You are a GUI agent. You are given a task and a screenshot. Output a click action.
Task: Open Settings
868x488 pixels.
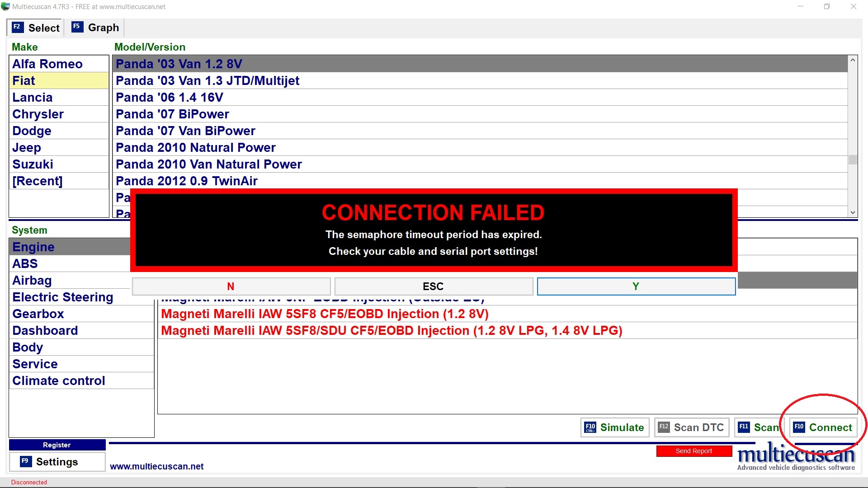(x=57, y=462)
